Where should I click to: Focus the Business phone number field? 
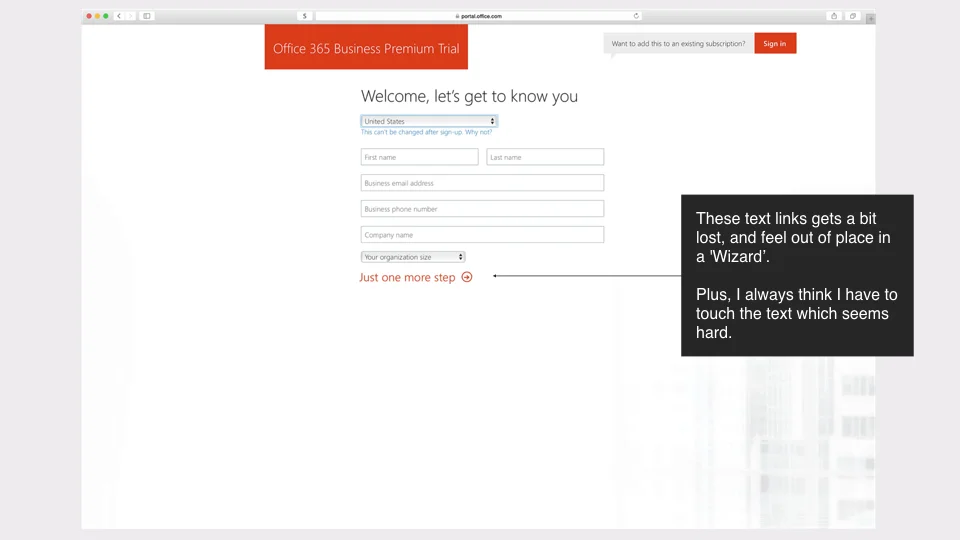[x=482, y=209]
